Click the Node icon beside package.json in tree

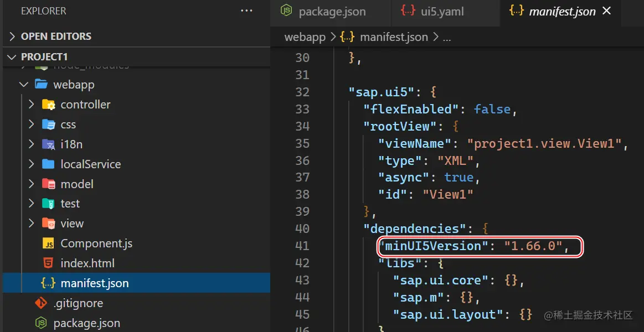click(x=41, y=323)
